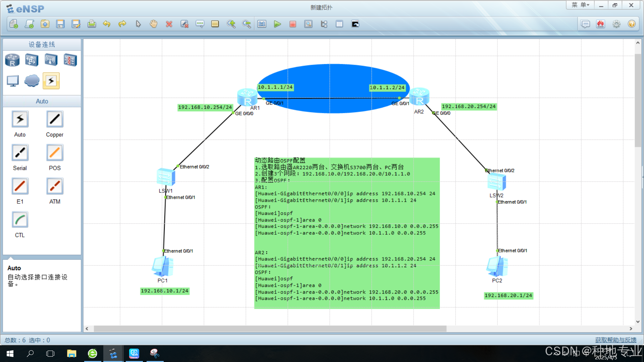Choose the CTL cable type
This screenshot has width=644, height=362.
coord(20,220)
